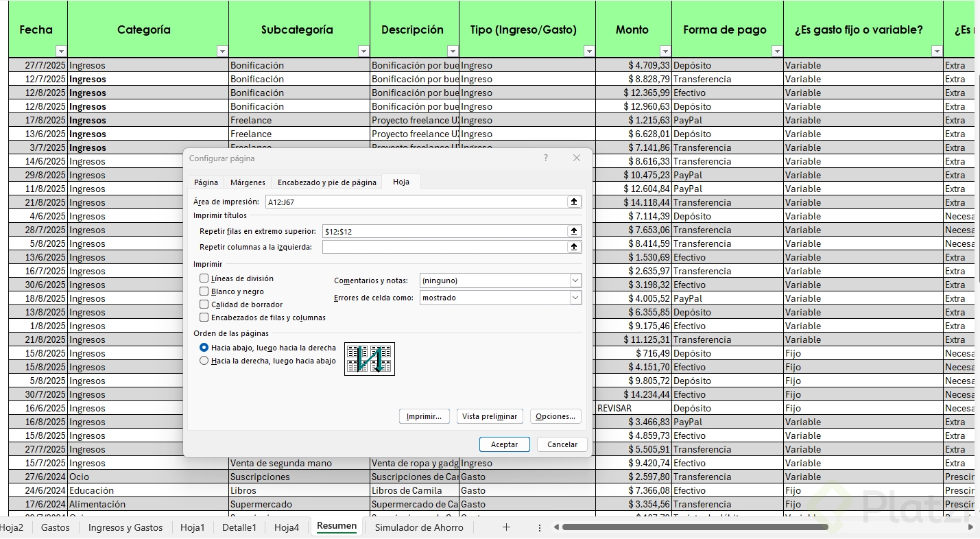Select the active Resumen sheet tab
980x539 pixels.
point(337,526)
